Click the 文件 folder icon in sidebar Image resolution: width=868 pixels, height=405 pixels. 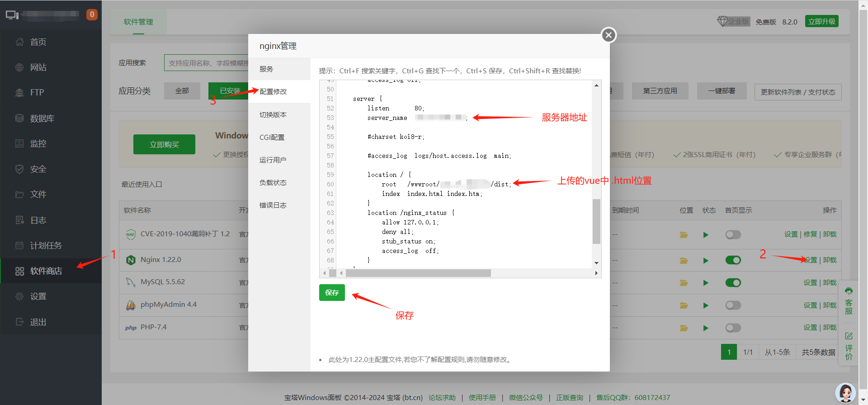19,195
